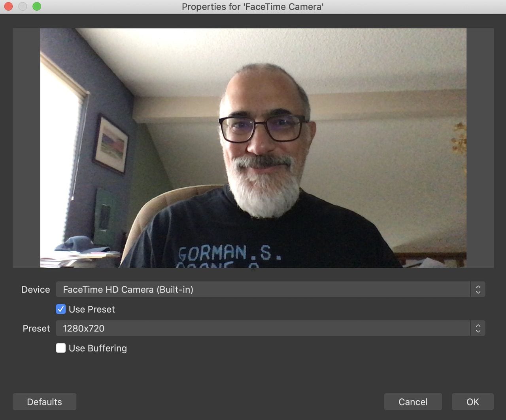This screenshot has height=420, width=506.
Task: Close the FaceTime Camera properties window
Action: (8, 6)
